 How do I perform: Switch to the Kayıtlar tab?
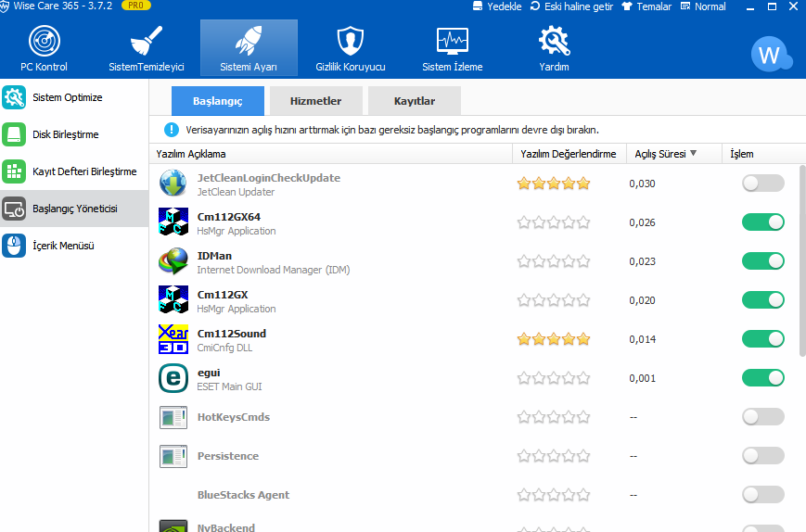click(x=415, y=101)
